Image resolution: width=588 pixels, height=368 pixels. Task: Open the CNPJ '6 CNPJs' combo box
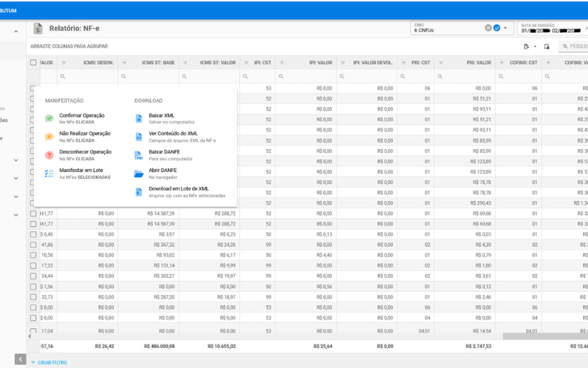click(x=462, y=28)
